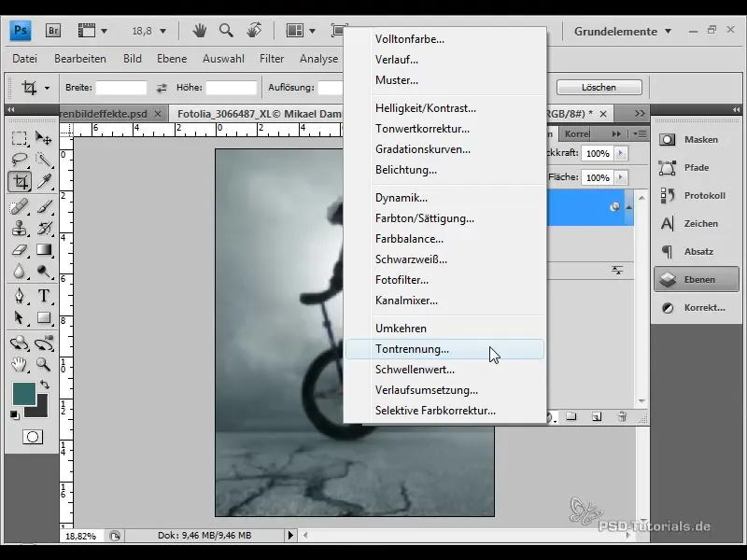The width and height of the screenshot is (747, 560).
Task: Launch Adobe Bridge
Action: click(x=53, y=31)
